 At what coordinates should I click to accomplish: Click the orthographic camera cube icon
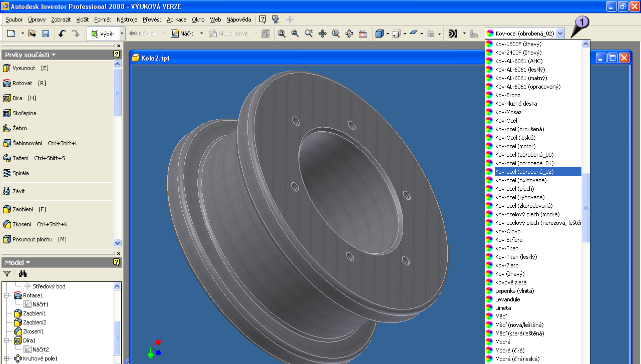coord(396,34)
